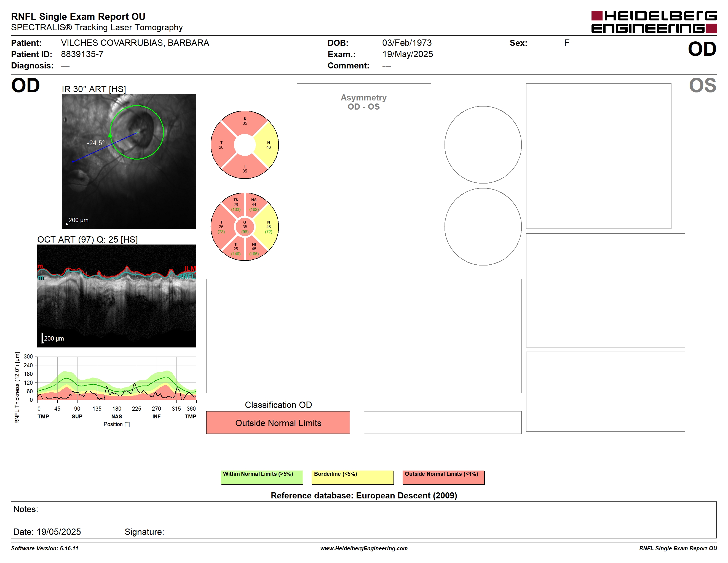Screen dimensions: 728x563
Task: Click the SPECTRALIS Tracking Laser Tomography subtitle
Action: pyautogui.click(x=97, y=27)
